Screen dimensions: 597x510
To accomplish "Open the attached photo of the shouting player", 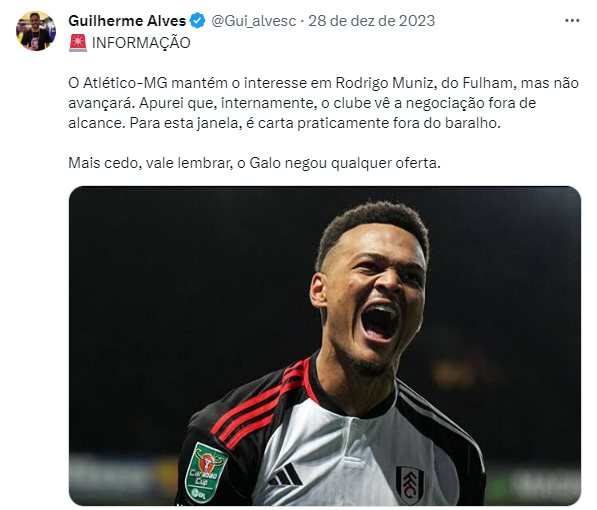I will click(325, 346).
